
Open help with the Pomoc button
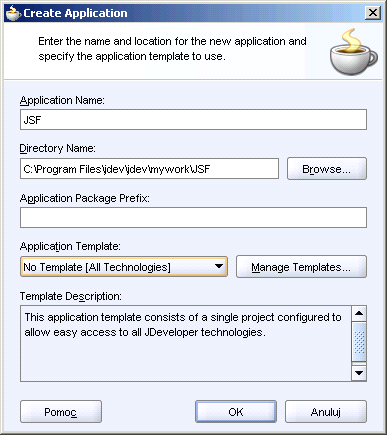(61, 412)
